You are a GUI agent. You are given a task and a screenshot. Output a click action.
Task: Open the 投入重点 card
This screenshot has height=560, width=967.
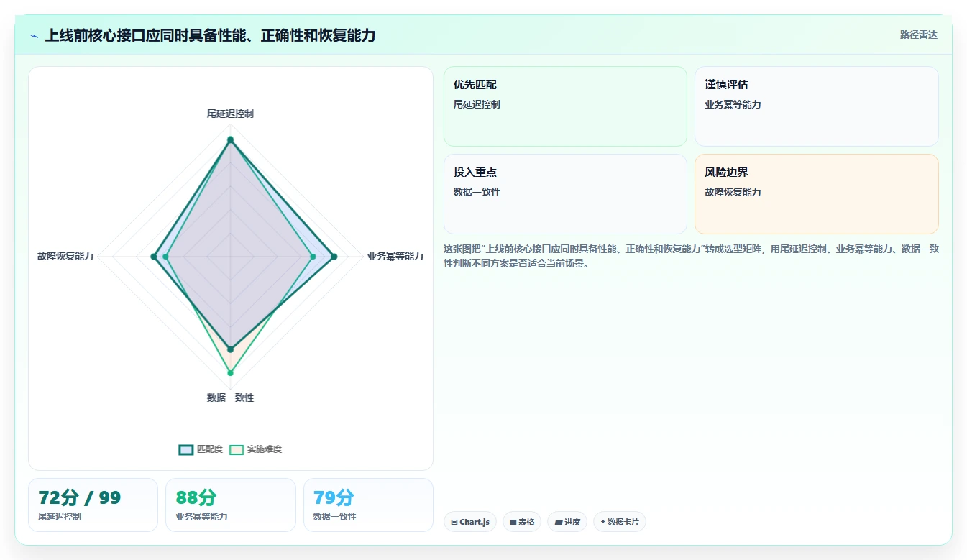pyautogui.click(x=565, y=194)
